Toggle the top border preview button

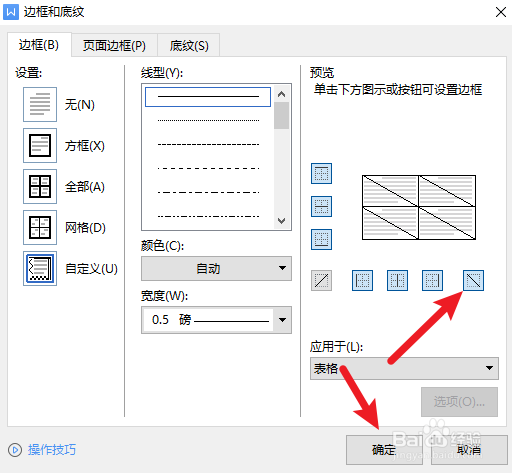point(321,173)
